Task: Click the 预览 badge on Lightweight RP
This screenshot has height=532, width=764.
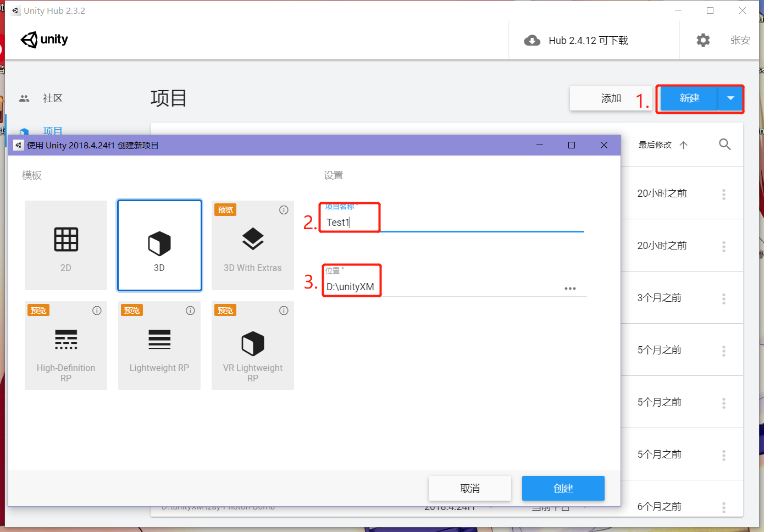Action: coord(131,310)
